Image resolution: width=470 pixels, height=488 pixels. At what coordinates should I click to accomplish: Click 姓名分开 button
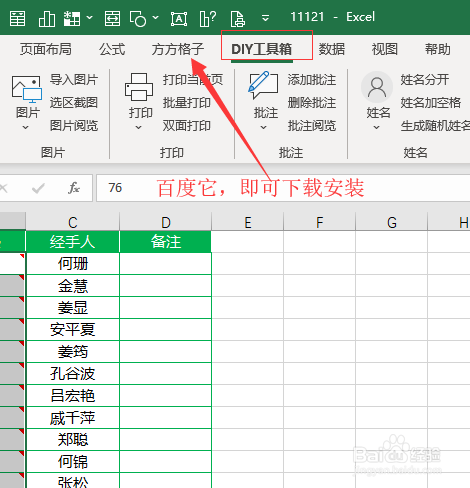[x=425, y=80]
